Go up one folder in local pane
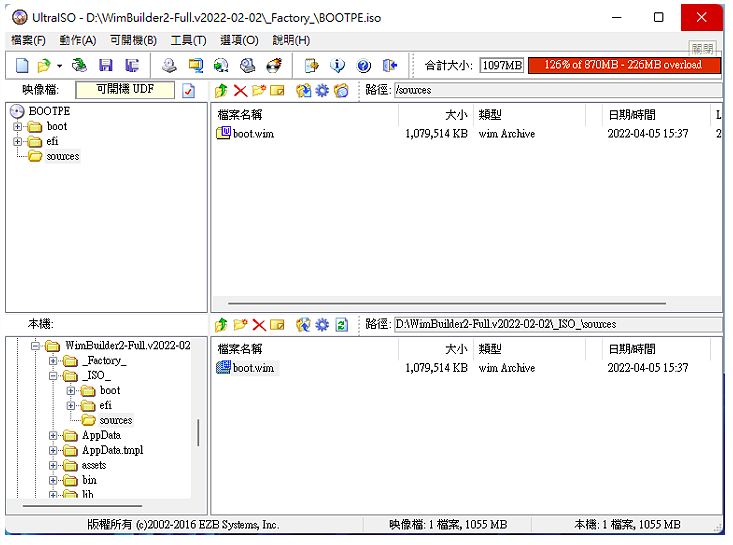Viewport: 733px width, 545px height. coord(221,325)
